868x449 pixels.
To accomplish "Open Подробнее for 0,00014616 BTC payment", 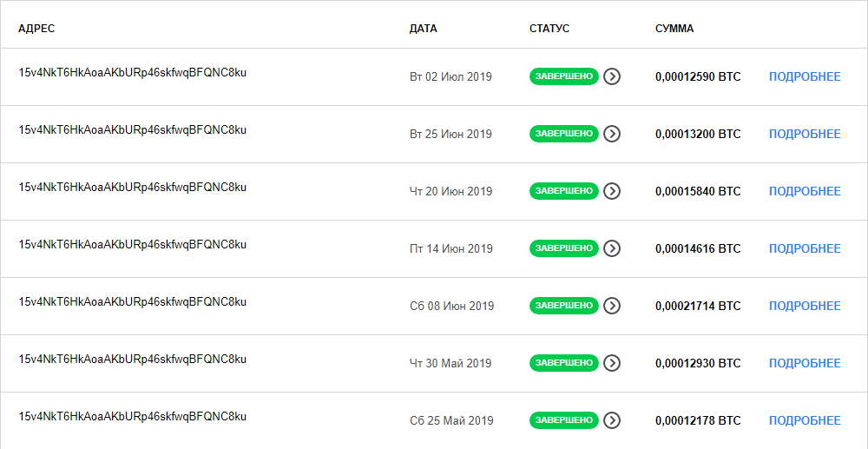I will 805,248.
